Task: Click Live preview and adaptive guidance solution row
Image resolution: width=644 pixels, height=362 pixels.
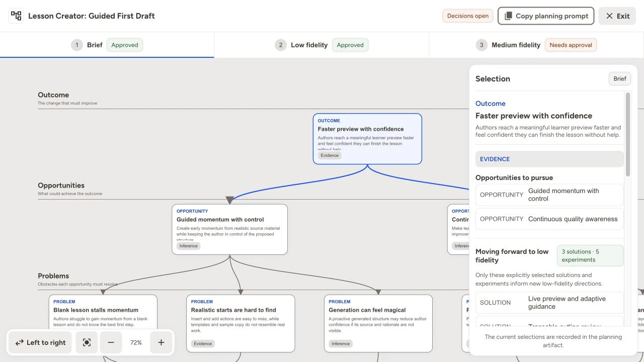Action: [x=549, y=303]
